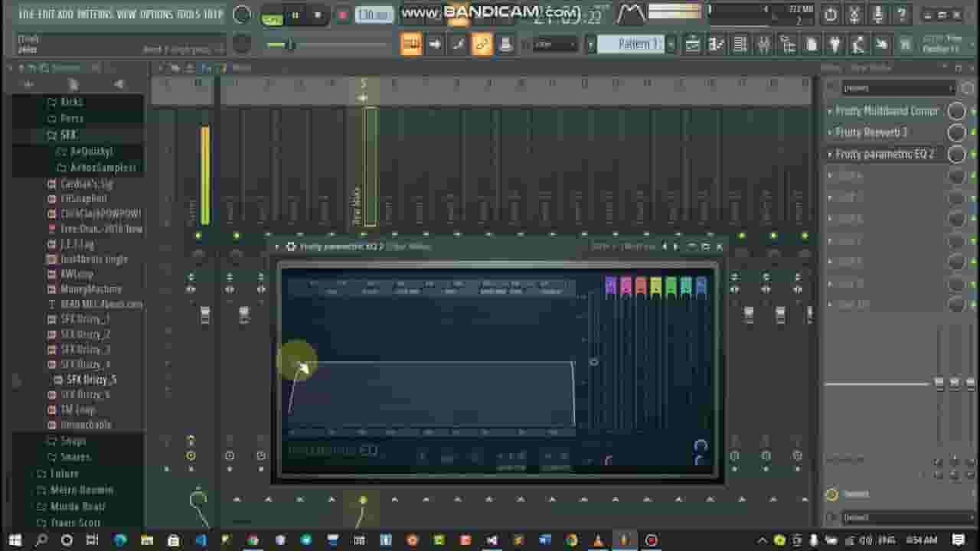The image size is (980, 551).
Task: Open the gear options of Fruity parametric EQ 2
Action: (x=291, y=246)
